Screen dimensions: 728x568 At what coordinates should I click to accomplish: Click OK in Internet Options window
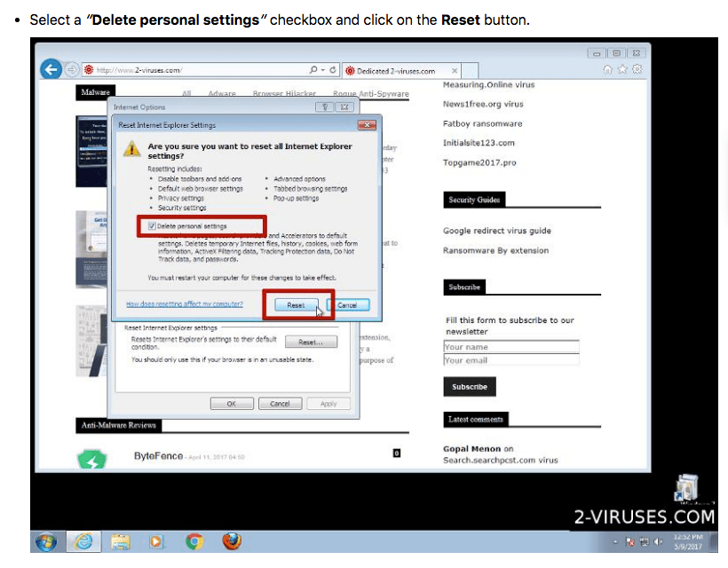(x=232, y=404)
